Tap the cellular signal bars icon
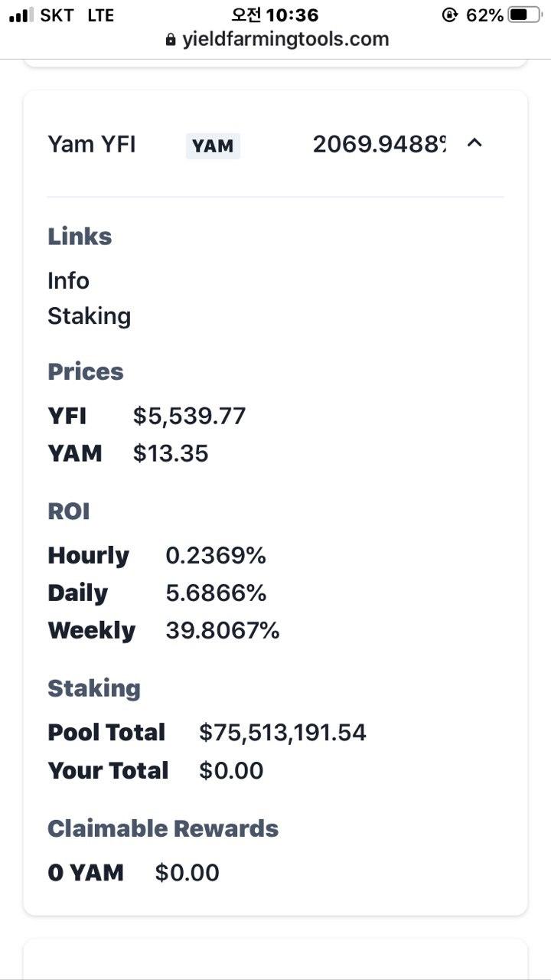 pos(22,15)
